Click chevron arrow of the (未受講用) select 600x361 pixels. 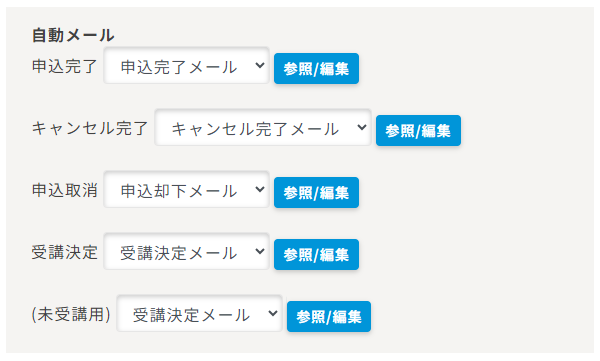tap(273, 313)
